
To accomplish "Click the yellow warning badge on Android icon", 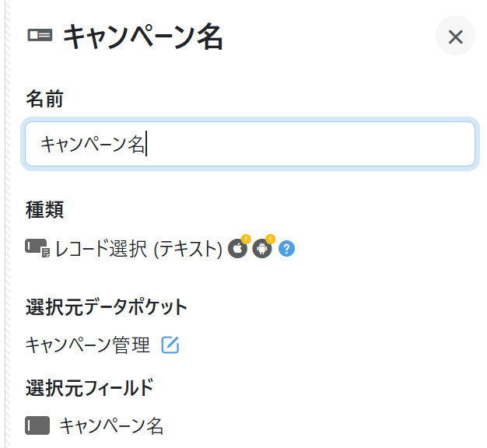I will point(270,240).
